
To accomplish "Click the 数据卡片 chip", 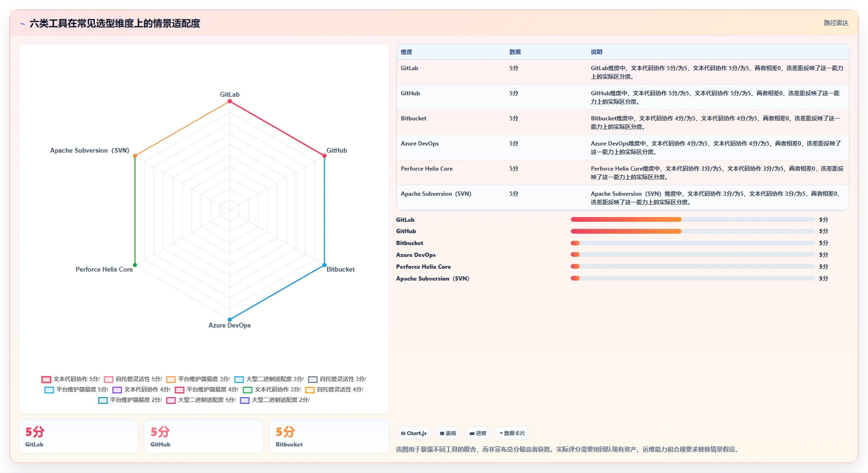I will (x=512, y=433).
